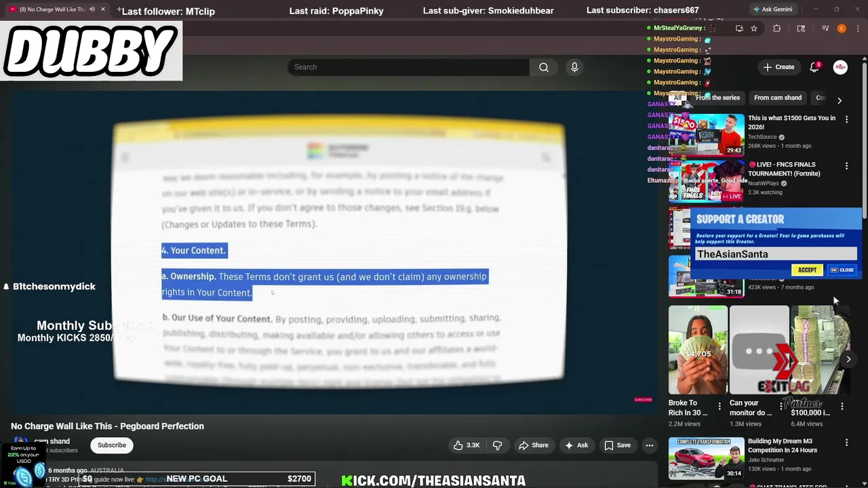Click the Ask button under video
The image size is (868, 488).
coord(576,445)
